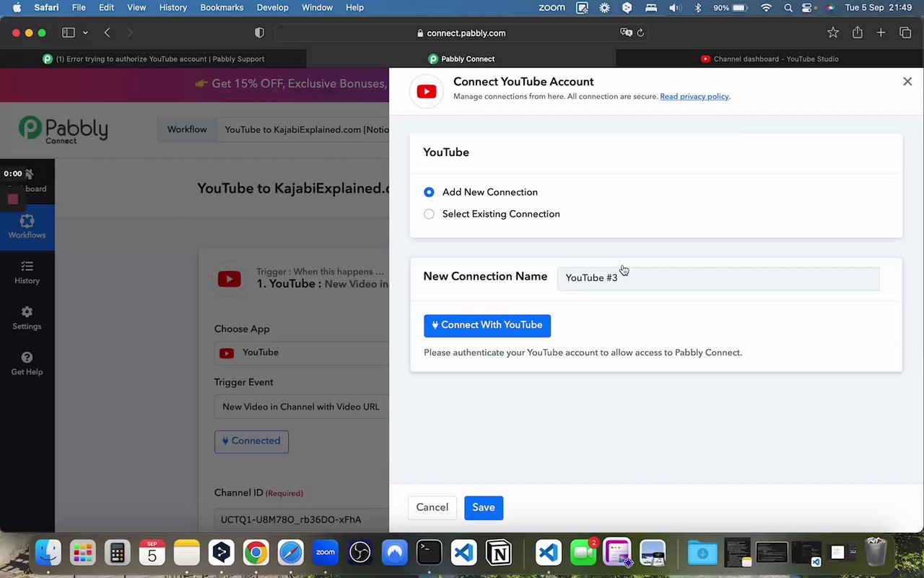The image size is (924, 578).
Task: Select the Add New Connection radio button
Action: click(429, 192)
